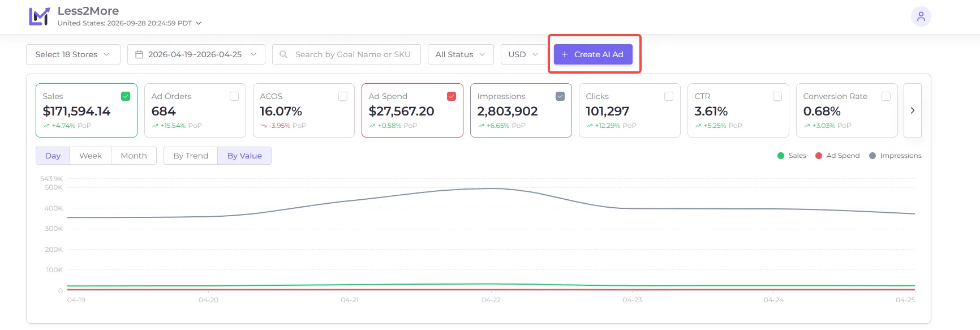Expand the United States timezone chevron
Image resolution: width=980 pixels, height=330 pixels.
tap(199, 23)
